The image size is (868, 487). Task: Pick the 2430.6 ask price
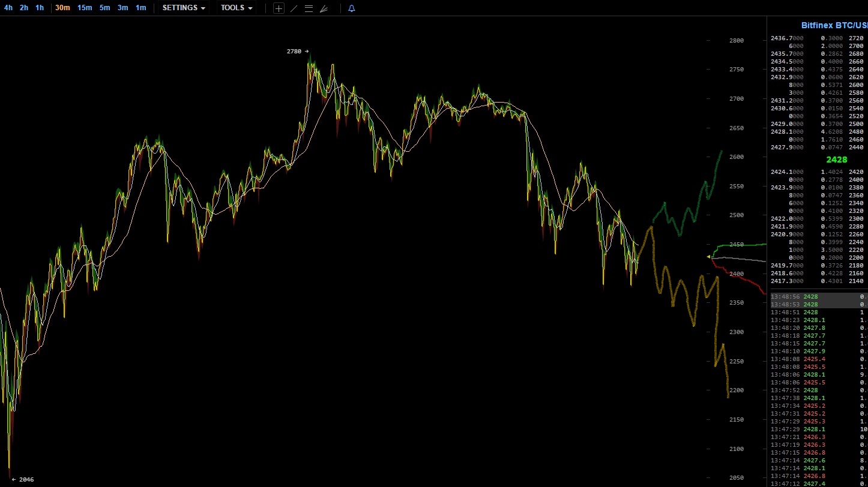(x=787, y=109)
